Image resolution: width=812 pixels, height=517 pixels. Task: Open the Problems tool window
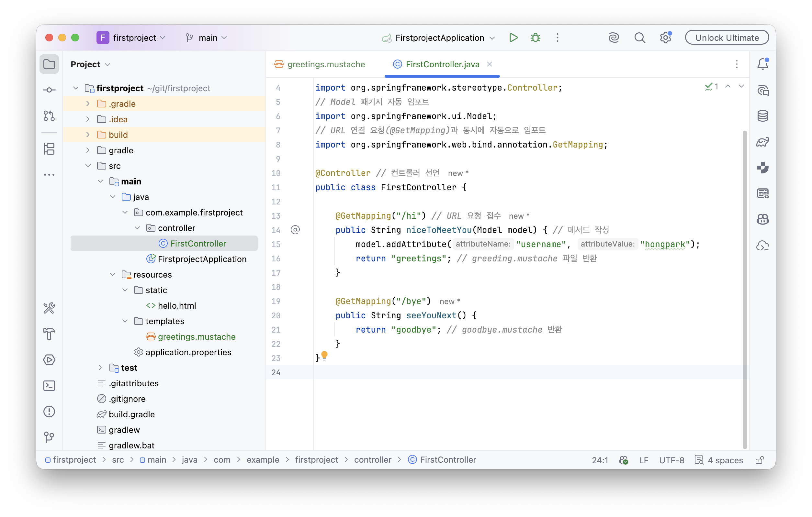pyautogui.click(x=49, y=412)
